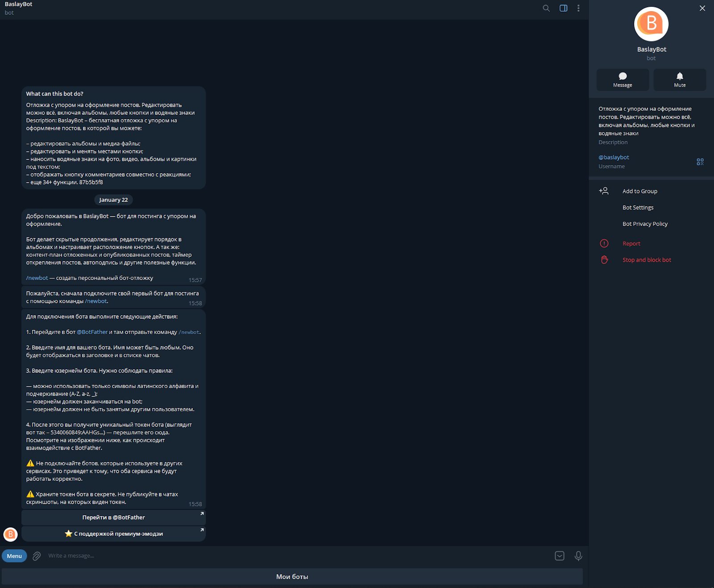Open the bot Menu button

click(x=14, y=556)
